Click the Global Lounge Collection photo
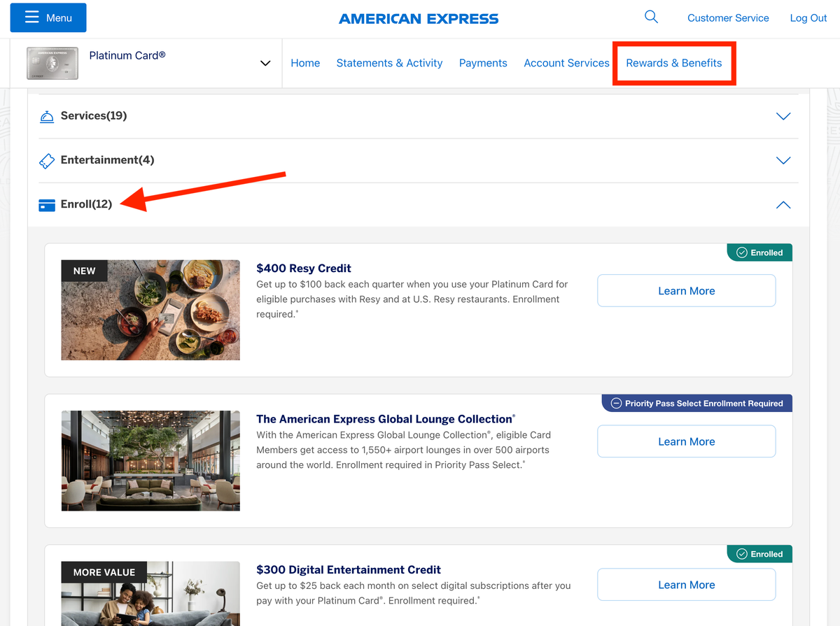Screen dimensions: 840x626 pos(150,460)
